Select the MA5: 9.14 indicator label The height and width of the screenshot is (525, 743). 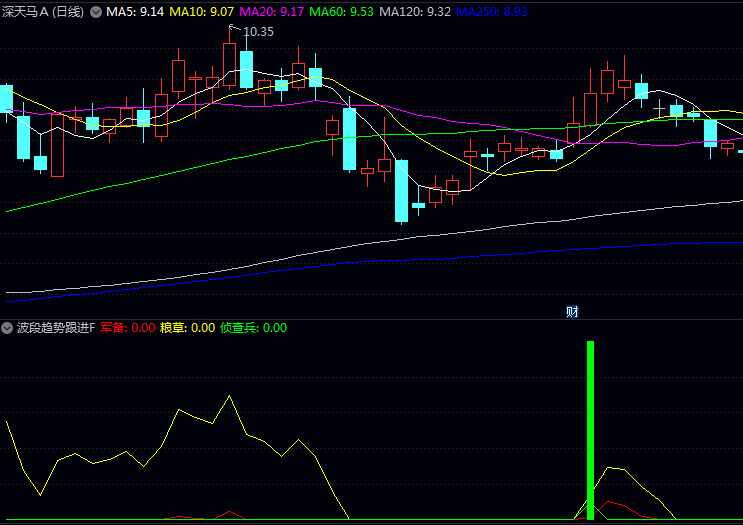(x=135, y=12)
